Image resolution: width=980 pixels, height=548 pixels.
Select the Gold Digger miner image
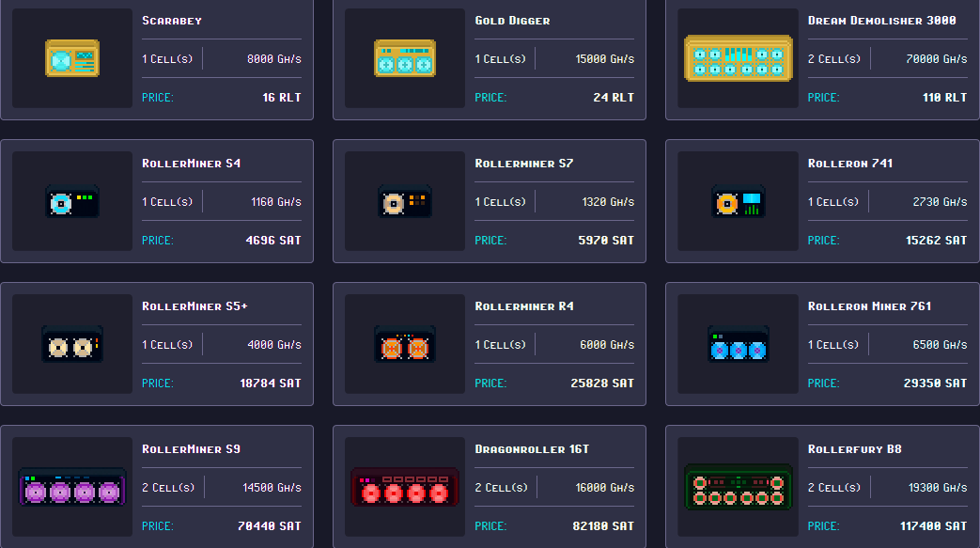pyautogui.click(x=405, y=58)
